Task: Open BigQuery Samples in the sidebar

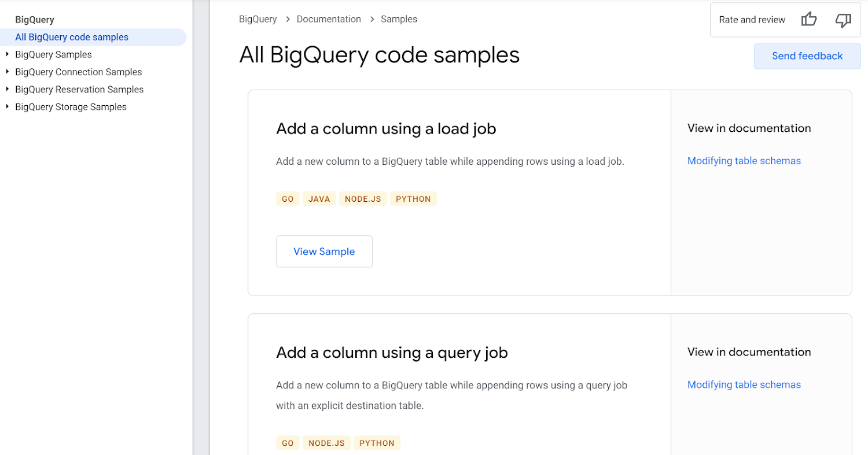Action: click(53, 54)
